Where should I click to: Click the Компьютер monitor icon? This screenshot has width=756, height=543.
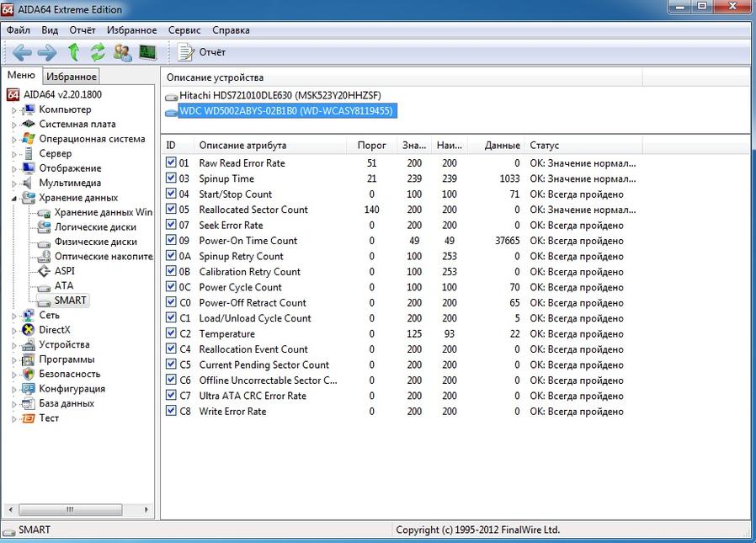point(29,109)
